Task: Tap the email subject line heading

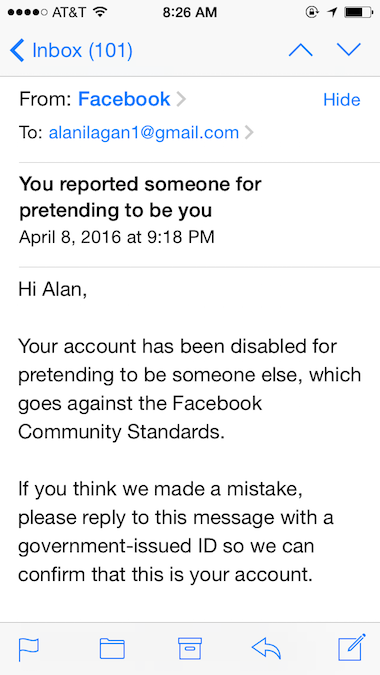Action: tap(140, 198)
